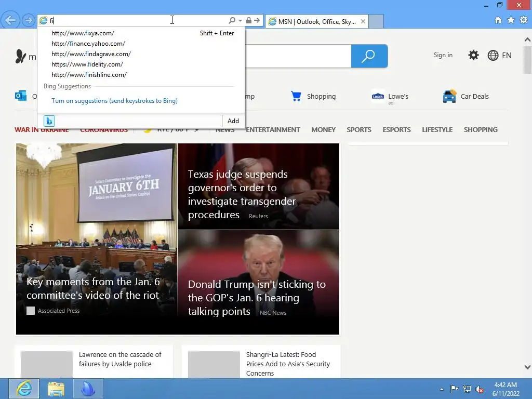
Task: Open the MONEY news category
Action: click(323, 129)
